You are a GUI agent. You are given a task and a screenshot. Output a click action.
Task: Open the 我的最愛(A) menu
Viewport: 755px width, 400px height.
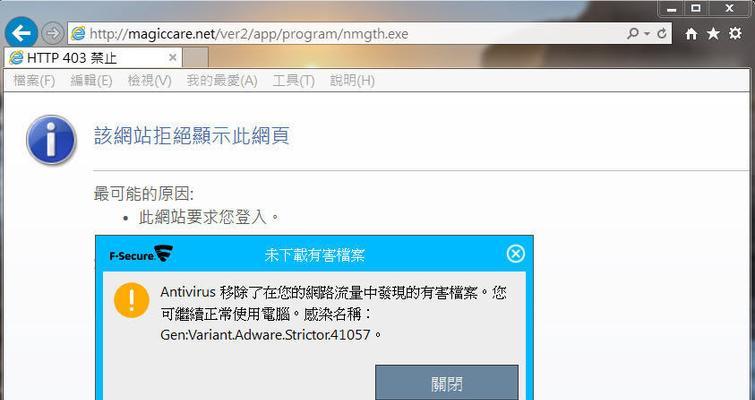pyautogui.click(x=222, y=80)
